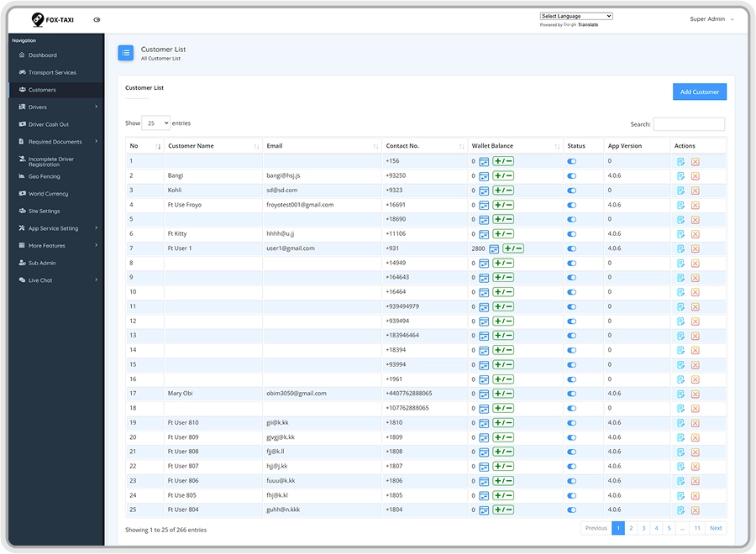Click the sidebar collapse toggle beside the Fox-Taxi logo
This screenshot has width=756, height=554.
click(97, 20)
